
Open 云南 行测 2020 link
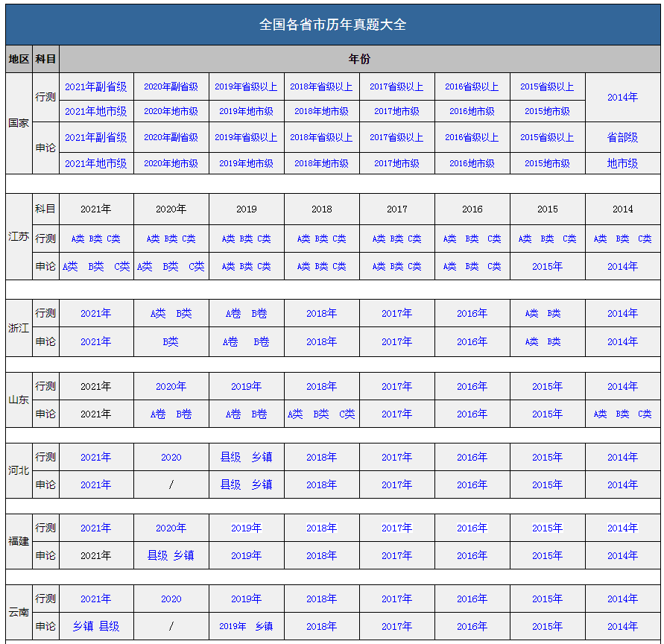point(171,599)
